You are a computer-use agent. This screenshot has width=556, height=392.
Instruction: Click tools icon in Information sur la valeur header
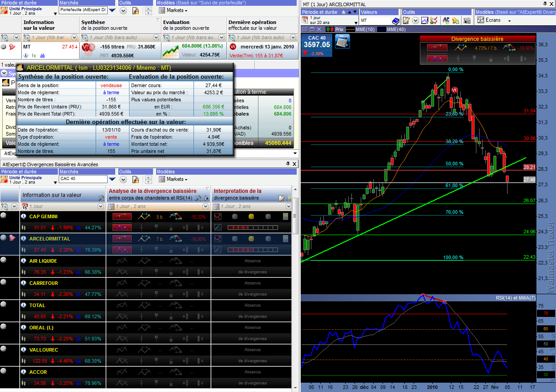(101, 199)
